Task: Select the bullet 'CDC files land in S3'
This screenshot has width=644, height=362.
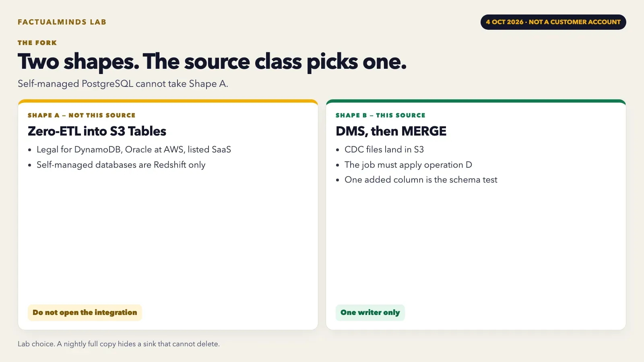Action: click(x=384, y=150)
